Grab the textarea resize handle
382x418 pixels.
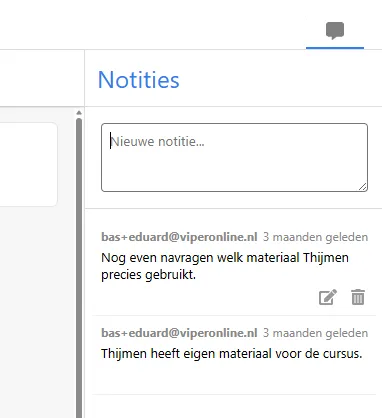click(363, 187)
